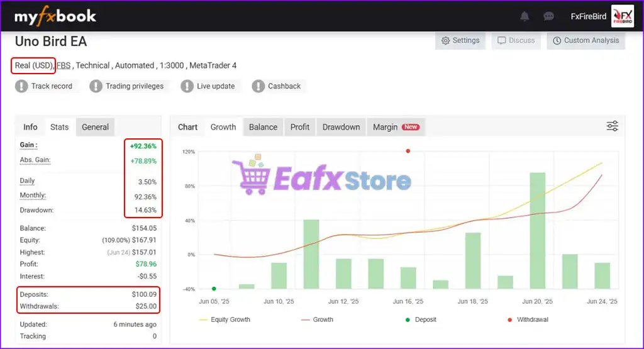
Task: Click the tallest green bar near Jun 20
Action: 538,230
